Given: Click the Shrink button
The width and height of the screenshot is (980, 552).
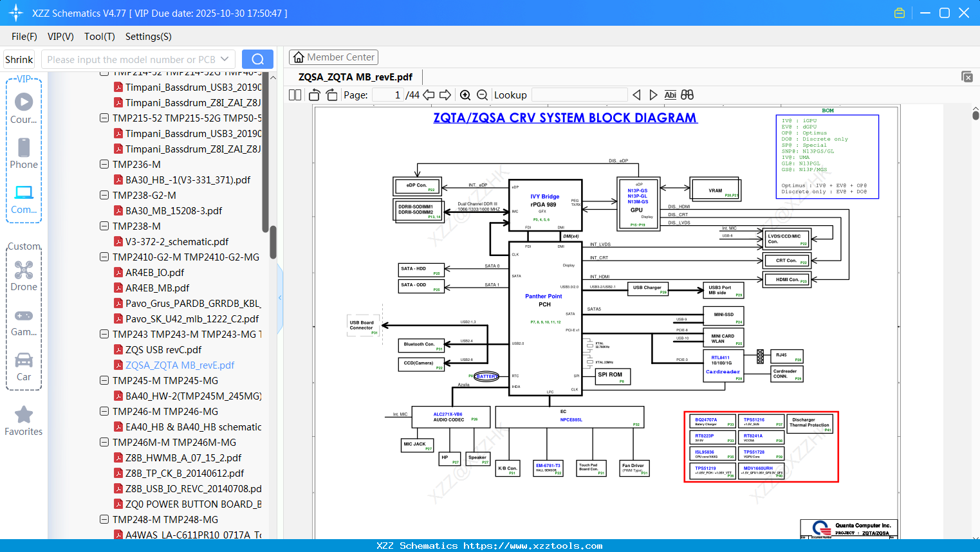Looking at the screenshot, I should pos(19,59).
